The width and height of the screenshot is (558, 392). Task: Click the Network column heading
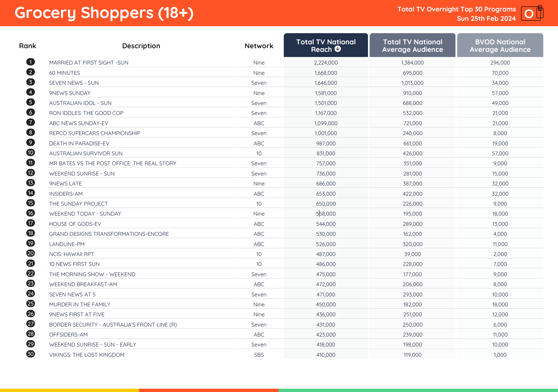click(259, 46)
